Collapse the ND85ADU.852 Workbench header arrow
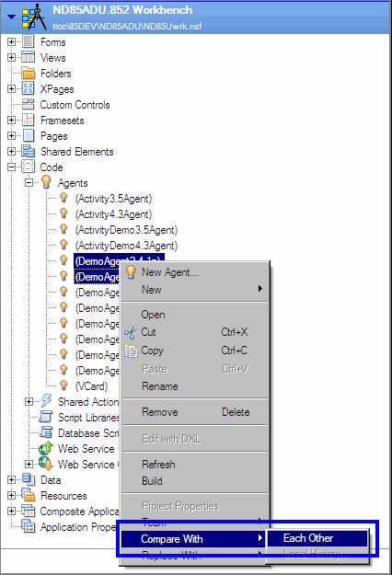Viewport: 392px width, 575px height. (x=11, y=17)
